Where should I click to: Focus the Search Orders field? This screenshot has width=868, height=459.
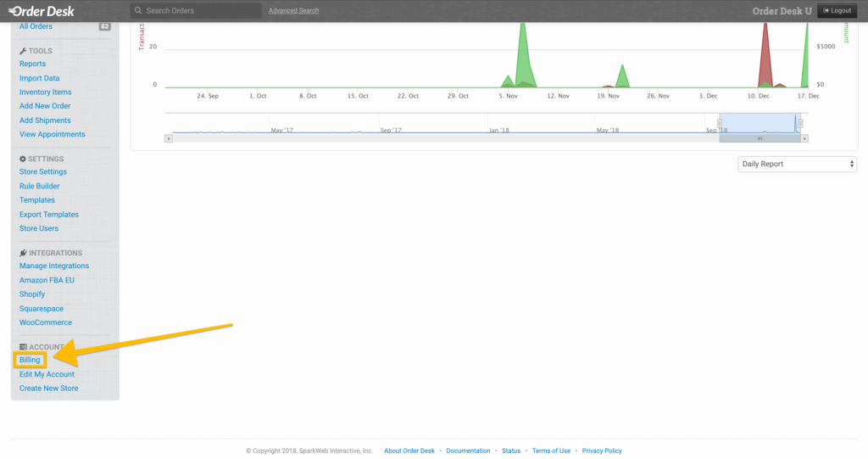point(201,11)
